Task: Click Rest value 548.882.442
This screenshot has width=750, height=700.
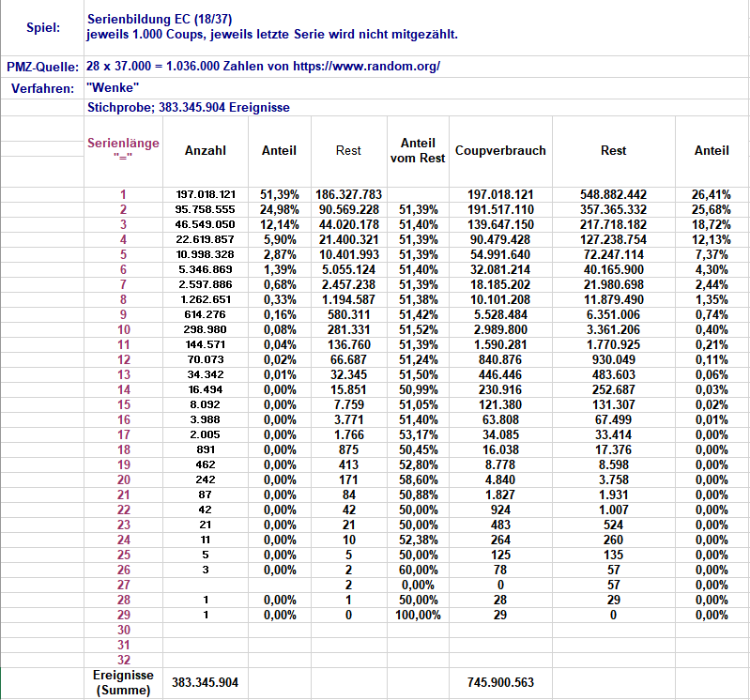Action: [x=613, y=194]
